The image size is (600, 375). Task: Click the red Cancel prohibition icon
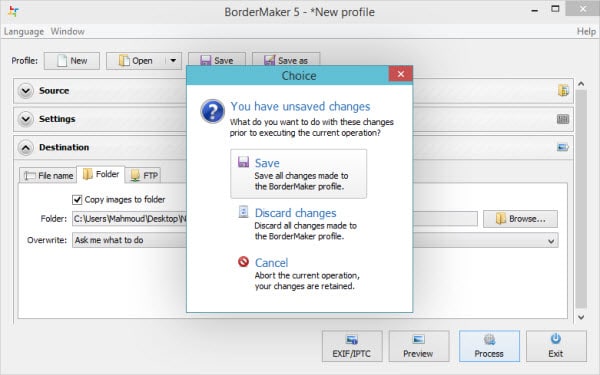pos(243,261)
